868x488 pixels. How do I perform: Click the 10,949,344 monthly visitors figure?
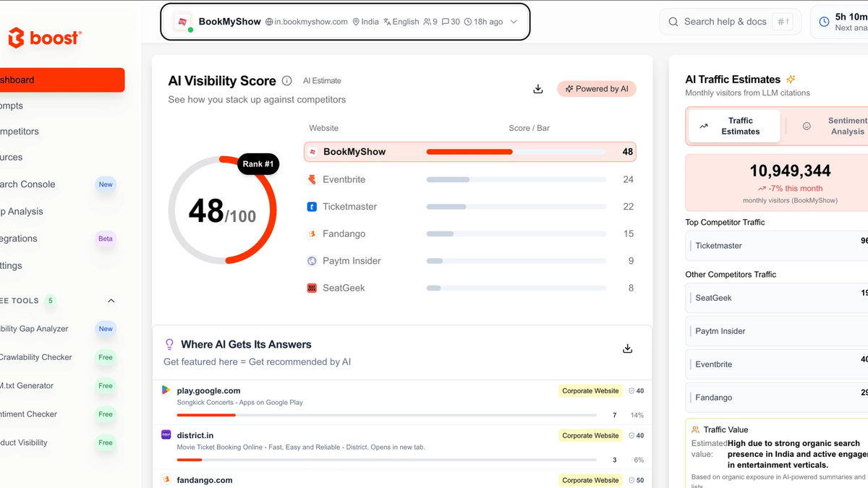pos(790,171)
